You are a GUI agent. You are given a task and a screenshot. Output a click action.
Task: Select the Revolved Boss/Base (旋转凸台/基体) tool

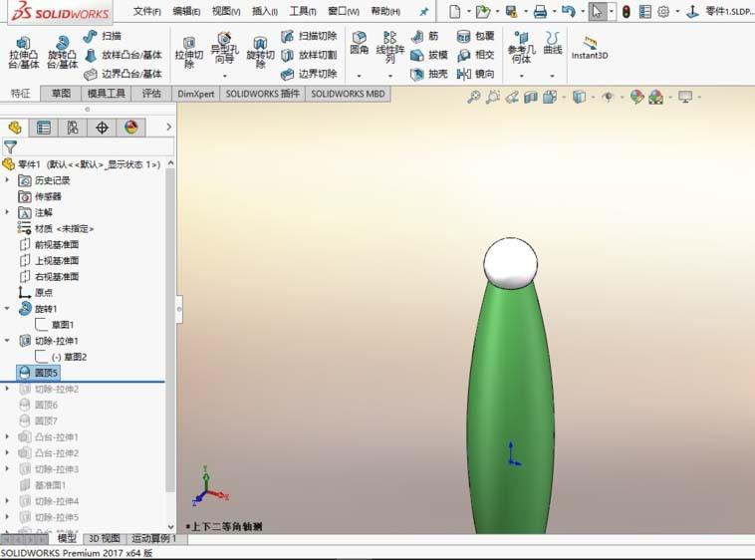click(62, 53)
